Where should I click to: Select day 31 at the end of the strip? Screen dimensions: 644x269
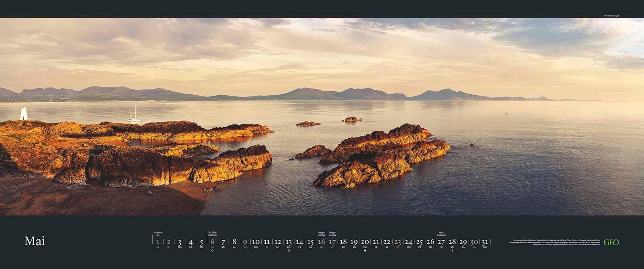[485, 242]
